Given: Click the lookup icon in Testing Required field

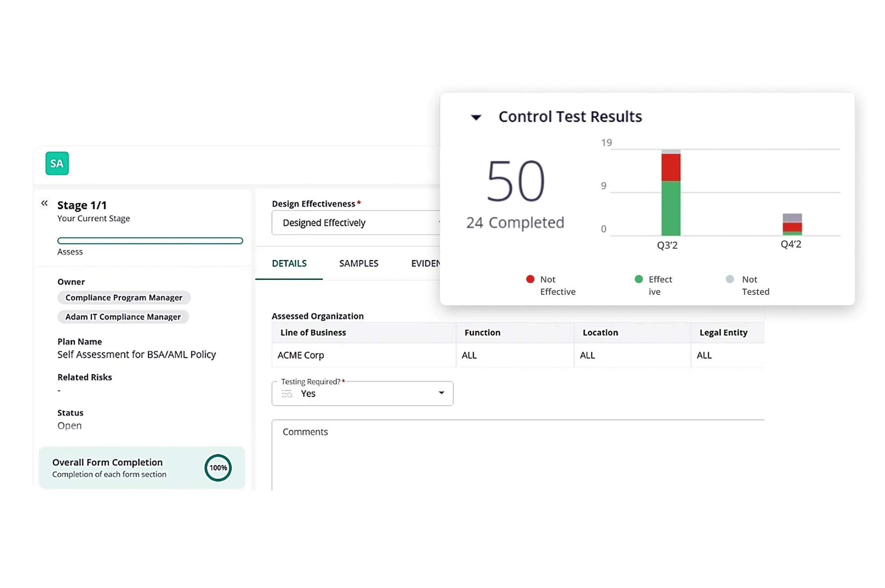Looking at the screenshot, I should pyautogui.click(x=287, y=394).
